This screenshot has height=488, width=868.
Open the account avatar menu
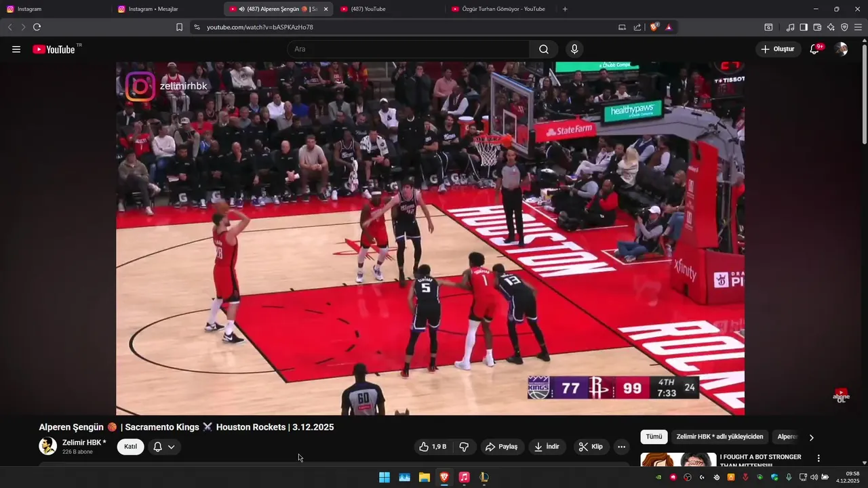point(841,49)
